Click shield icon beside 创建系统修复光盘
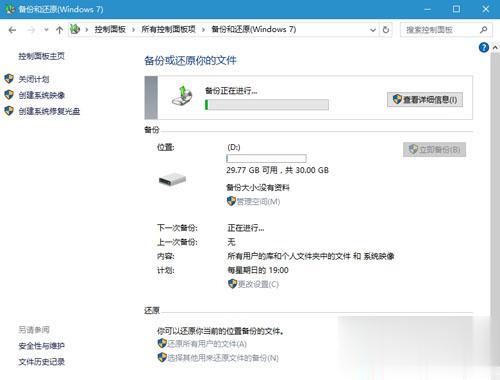 pos(9,111)
